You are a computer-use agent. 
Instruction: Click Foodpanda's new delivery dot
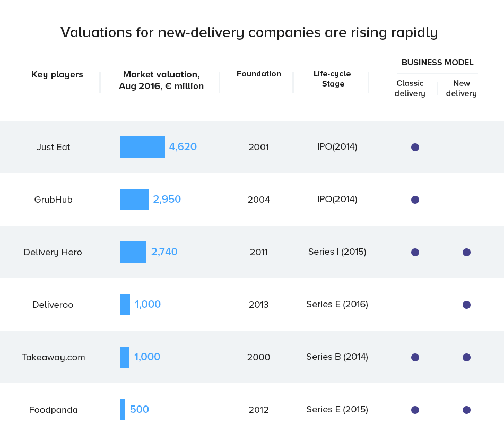(466, 410)
